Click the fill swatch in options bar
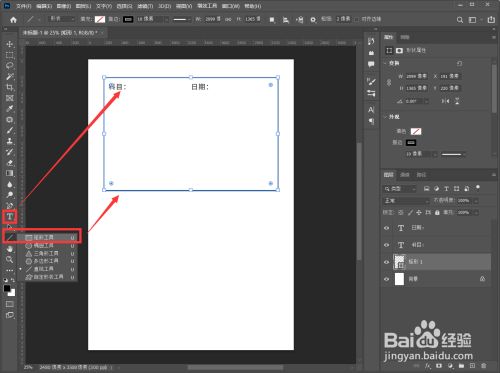This screenshot has height=373, width=500. (x=100, y=19)
